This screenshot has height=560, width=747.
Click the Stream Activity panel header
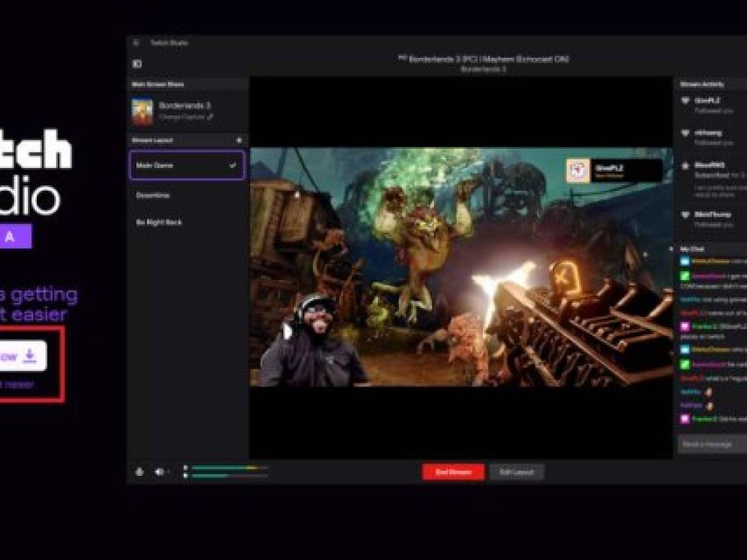(x=710, y=84)
